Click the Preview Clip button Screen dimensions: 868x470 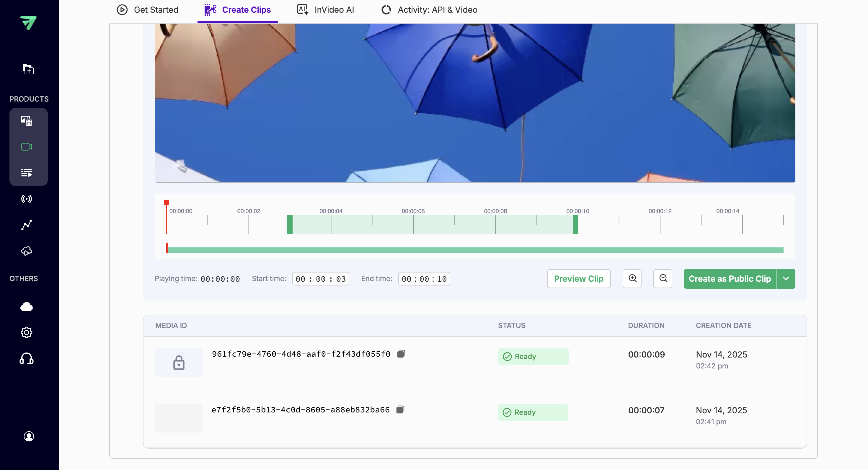pyautogui.click(x=579, y=279)
